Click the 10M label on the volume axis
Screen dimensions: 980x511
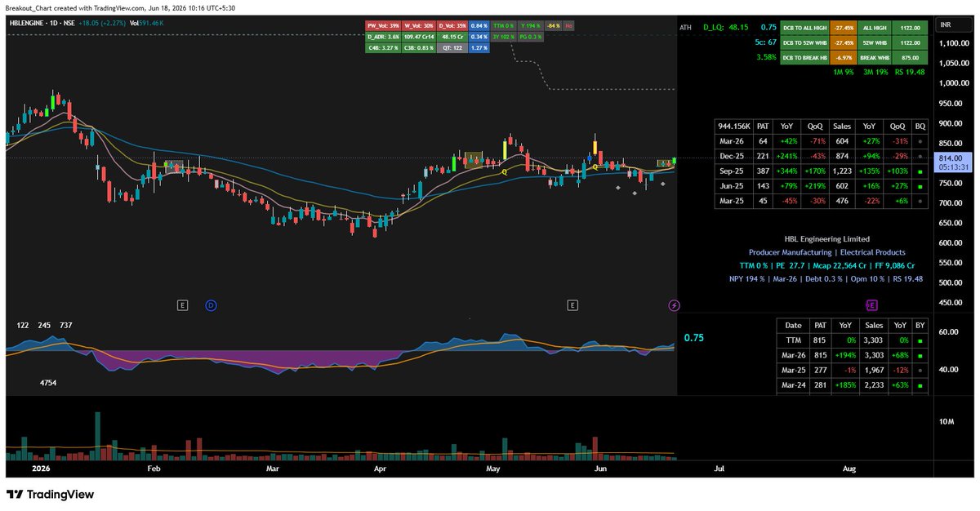[x=947, y=421]
